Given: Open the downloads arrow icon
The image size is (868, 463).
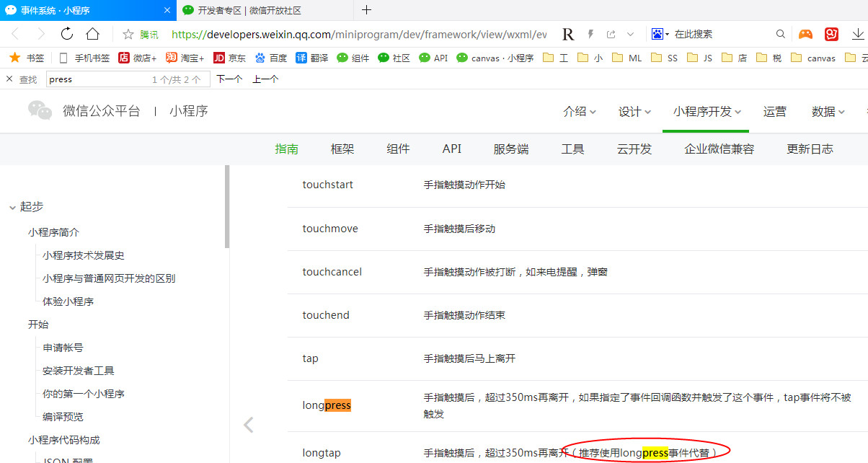Looking at the screenshot, I should [858, 34].
